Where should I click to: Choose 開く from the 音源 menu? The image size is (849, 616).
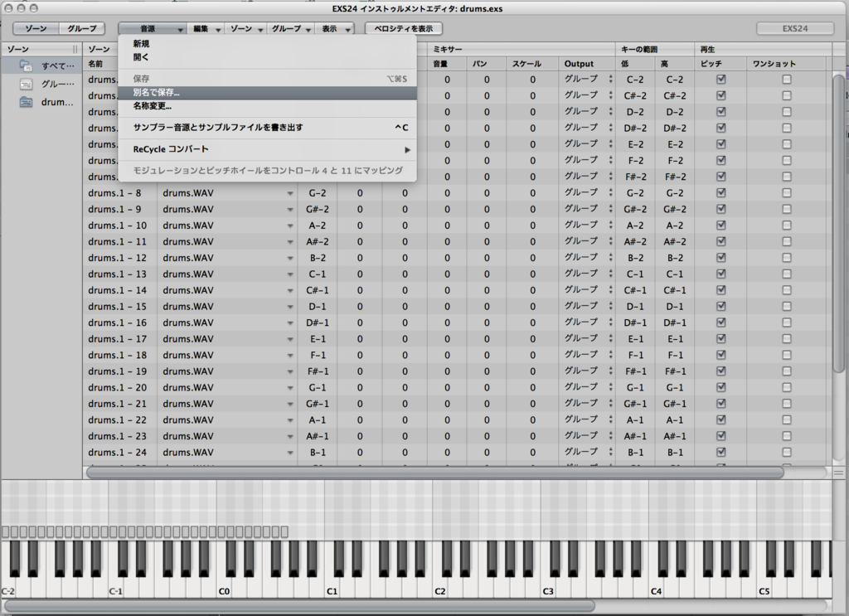267,57
